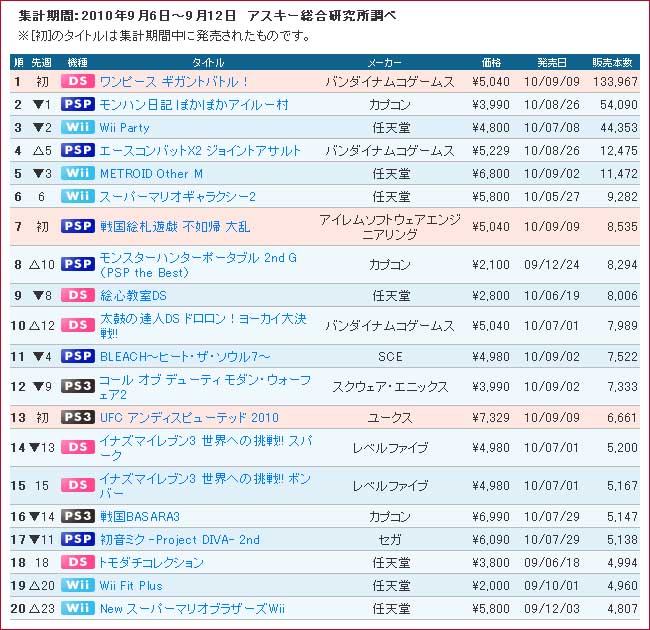Click the DS badge beside イナズマイレブン3 ボンバー
Screen dimensions: 650x630
78,485
